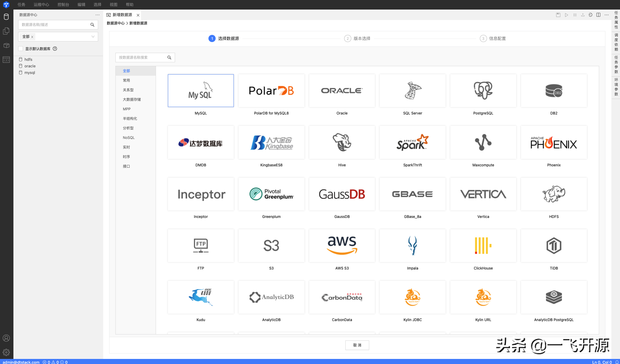Select the Oracle data source card
Image resolution: width=620 pixels, height=364 pixels.
(342, 91)
